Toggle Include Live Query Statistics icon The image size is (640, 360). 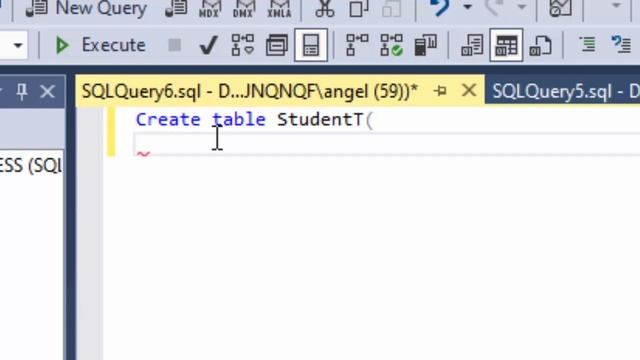point(391,45)
